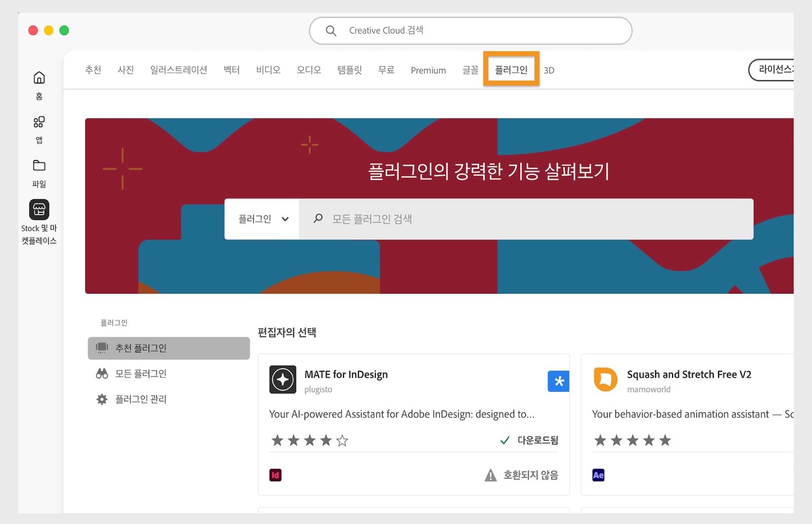Switch to the 3D tab
This screenshot has height=524, width=812.
[549, 71]
